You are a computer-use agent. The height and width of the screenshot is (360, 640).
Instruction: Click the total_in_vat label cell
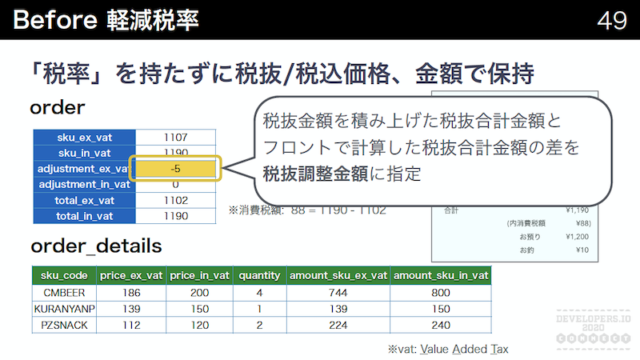click(84, 216)
